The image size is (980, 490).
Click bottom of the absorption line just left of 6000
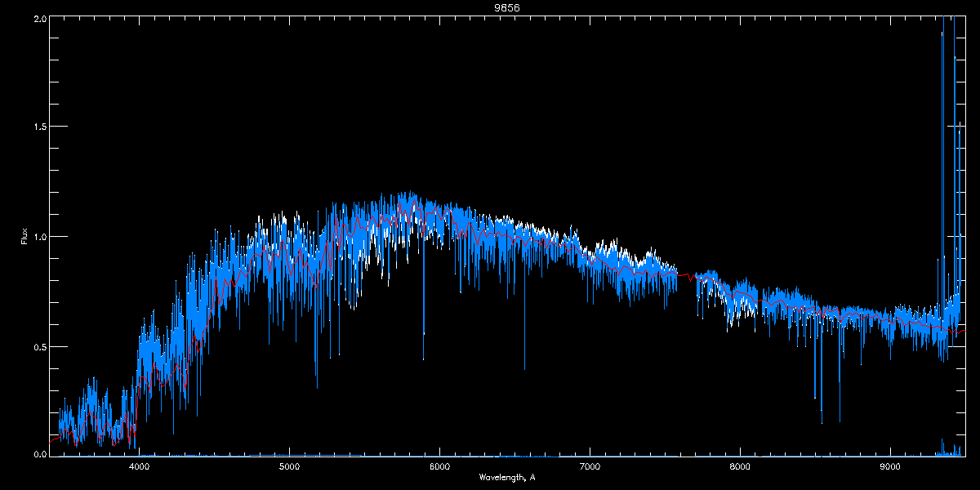pos(423,358)
